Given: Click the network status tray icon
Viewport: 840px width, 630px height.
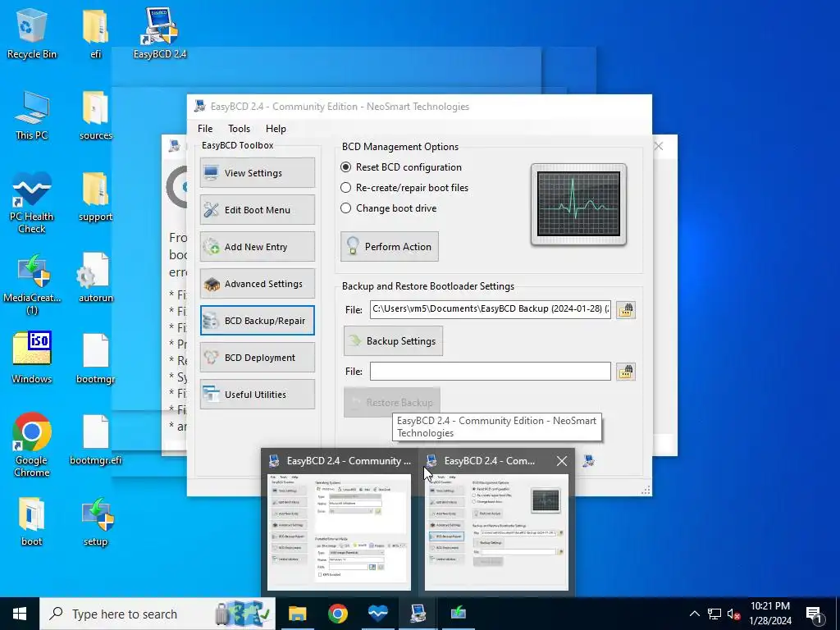Looking at the screenshot, I should click(x=714, y=614).
